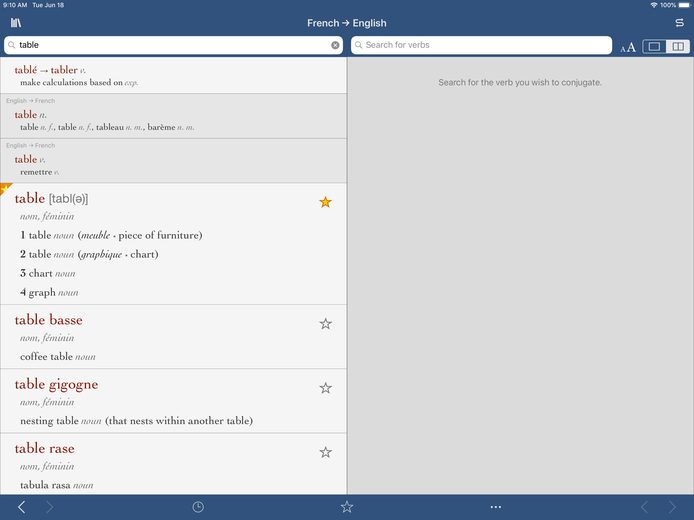Switch to split-pane layout
This screenshot has height=520, width=694.
[678, 46]
